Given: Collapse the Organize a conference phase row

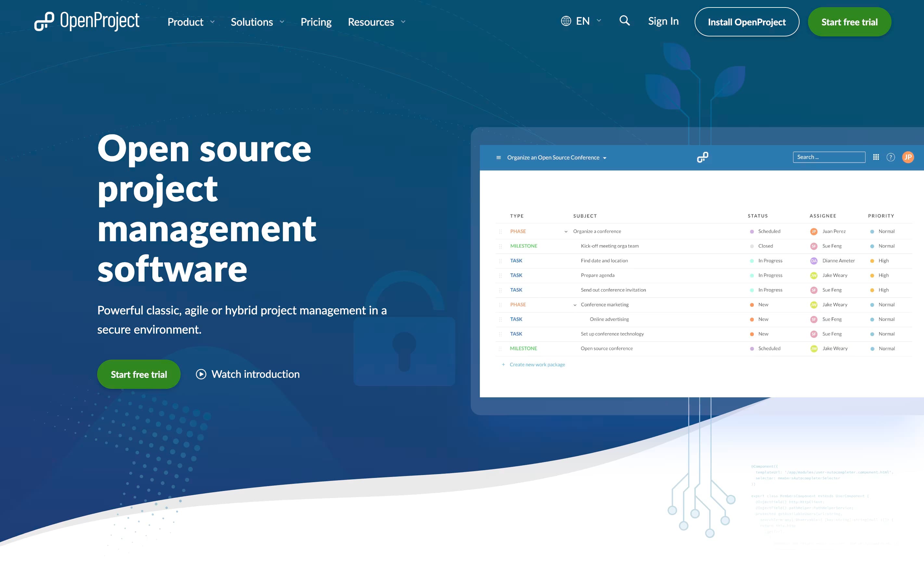Looking at the screenshot, I should pos(566,231).
